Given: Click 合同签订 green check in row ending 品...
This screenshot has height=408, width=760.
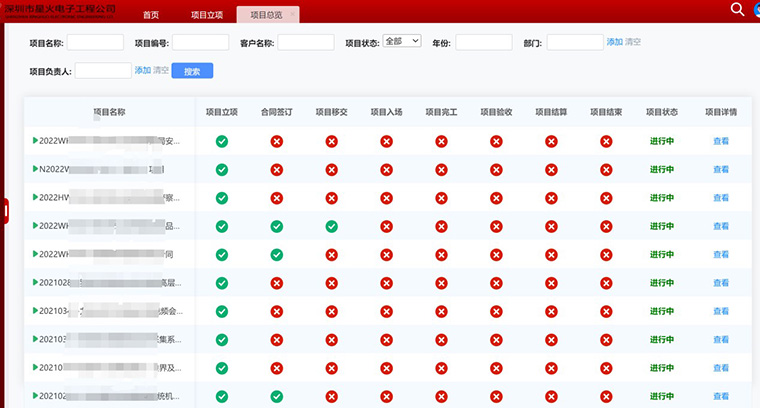Looking at the screenshot, I should click(277, 227).
